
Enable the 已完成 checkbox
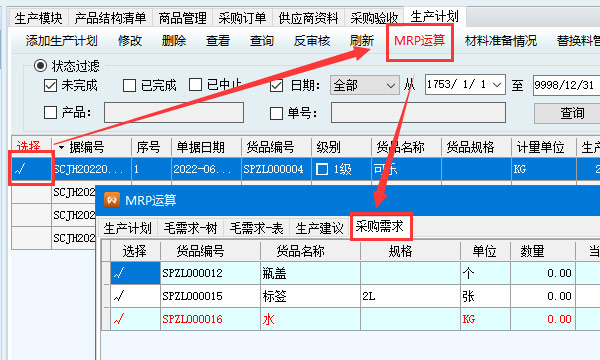(x=129, y=85)
